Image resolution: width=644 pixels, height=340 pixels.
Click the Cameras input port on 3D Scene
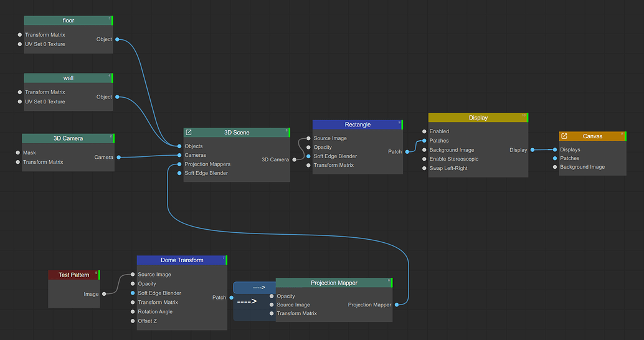179,155
